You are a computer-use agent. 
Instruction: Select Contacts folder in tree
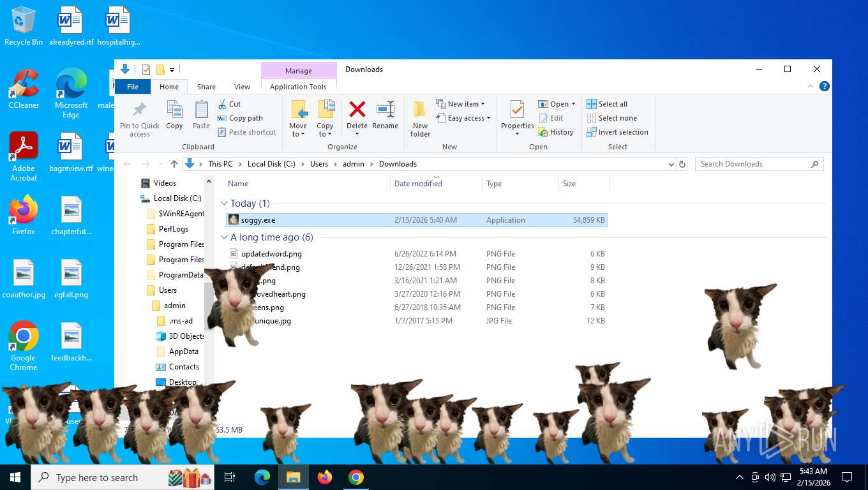pos(184,367)
